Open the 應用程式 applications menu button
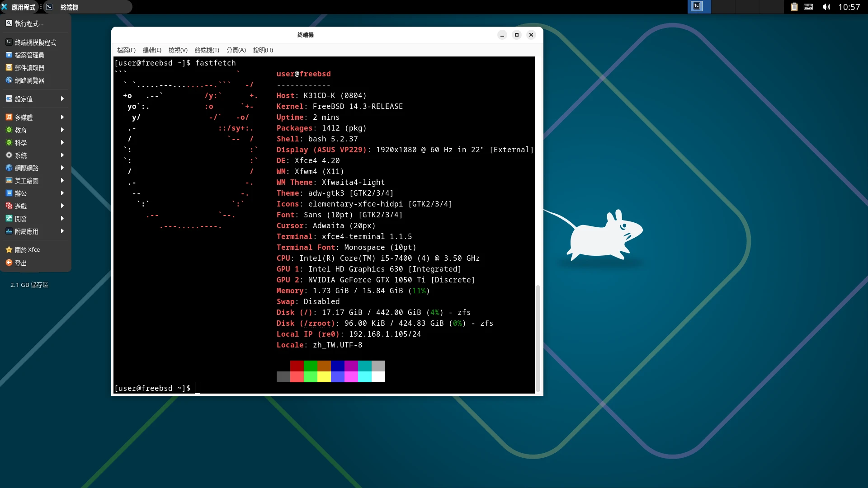The width and height of the screenshot is (868, 488). point(19,7)
